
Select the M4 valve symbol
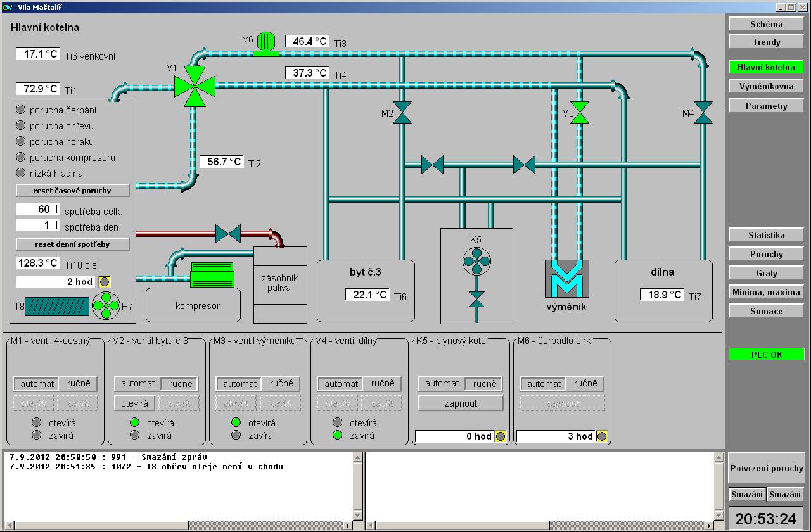click(703, 113)
